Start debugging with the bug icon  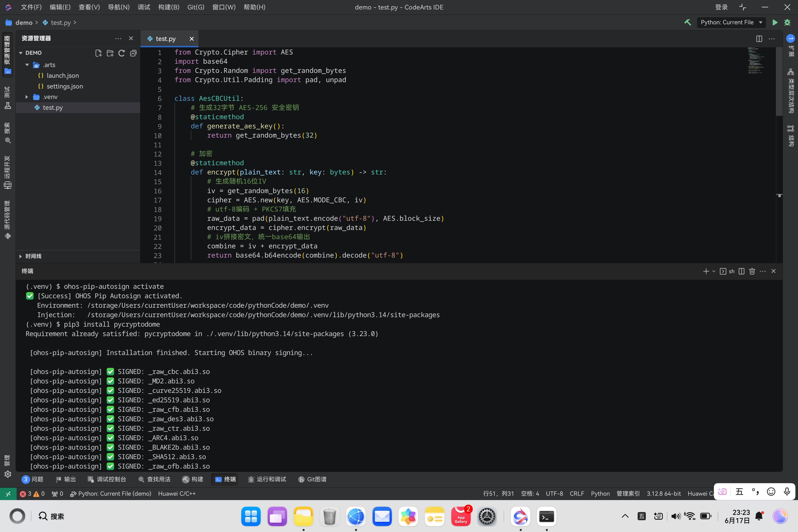click(788, 23)
